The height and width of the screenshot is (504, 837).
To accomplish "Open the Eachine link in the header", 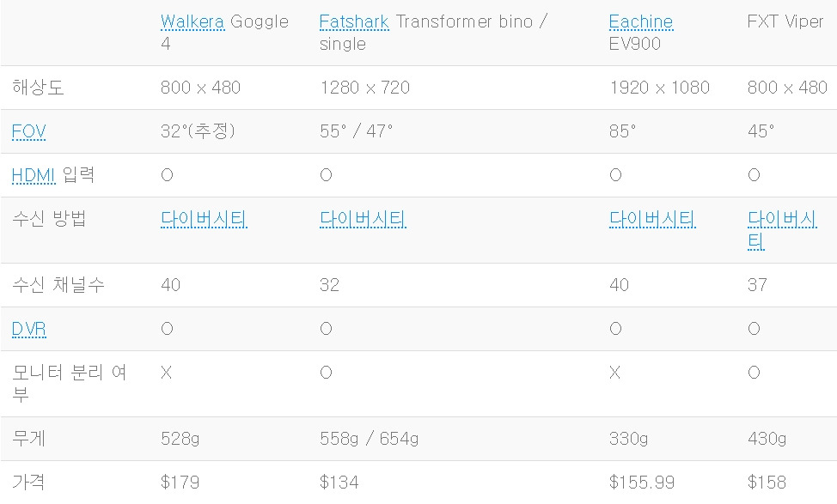I will (640, 21).
